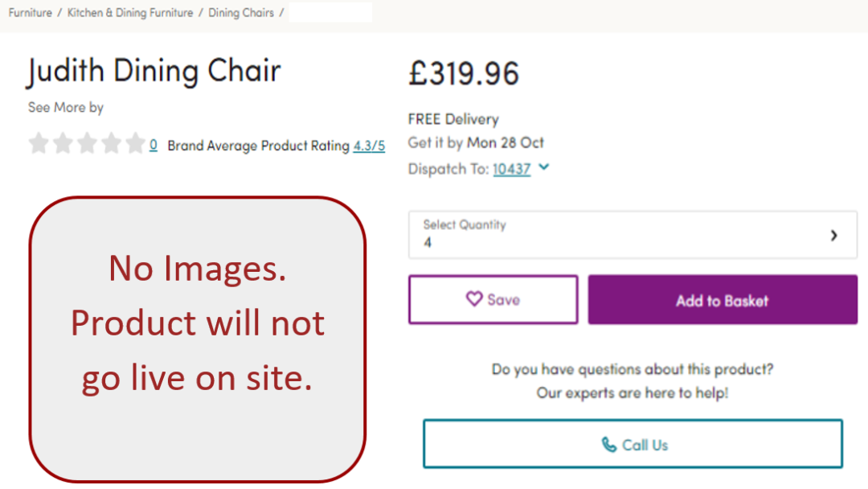868x489 pixels.
Task: Click the No Images placeholder box
Action: [x=198, y=339]
